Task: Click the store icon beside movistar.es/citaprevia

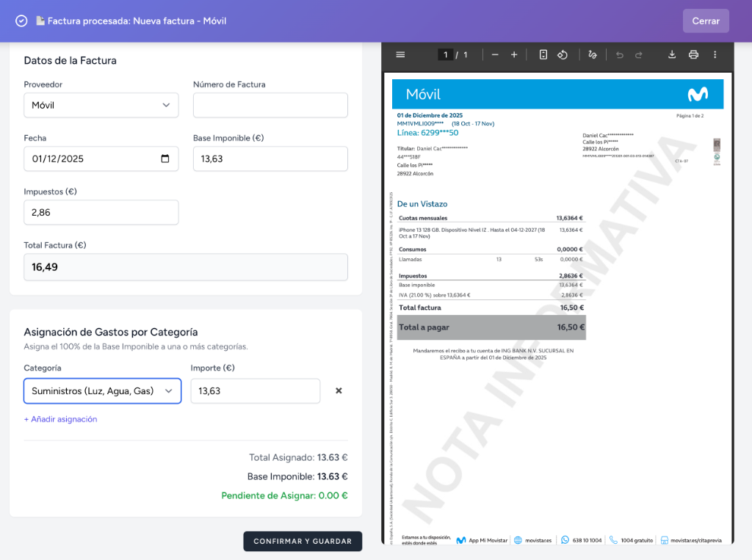Action: click(664, 540)
